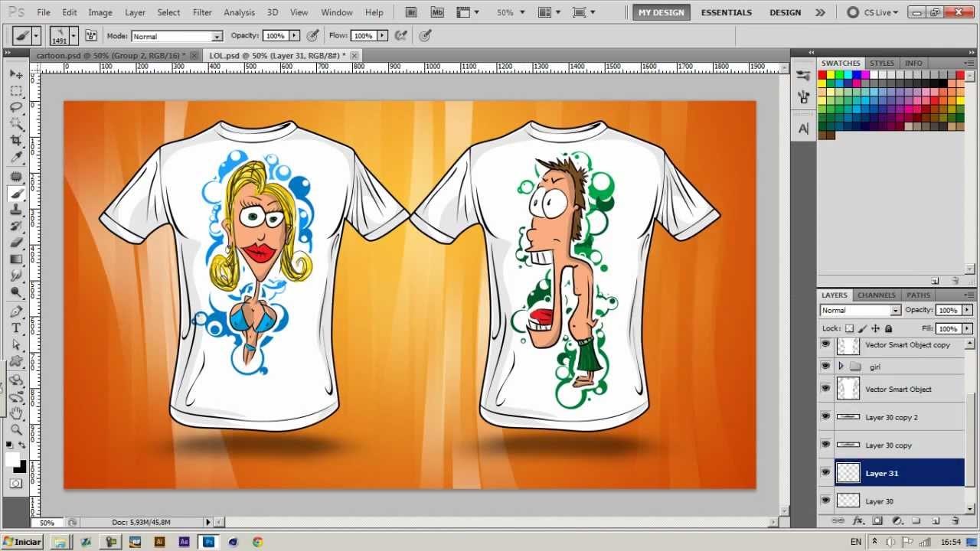The height and width of the screenshot is (551, 980).
Task: Select the Gradient tool
Action: click(16, 259)
